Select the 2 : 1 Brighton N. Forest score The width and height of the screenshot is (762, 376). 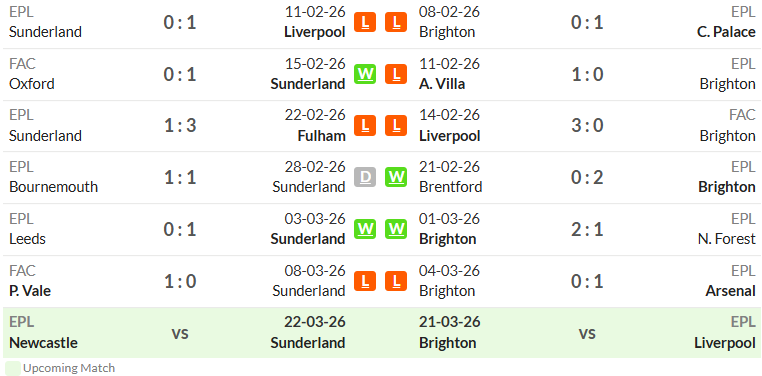[x=587, y=229]
